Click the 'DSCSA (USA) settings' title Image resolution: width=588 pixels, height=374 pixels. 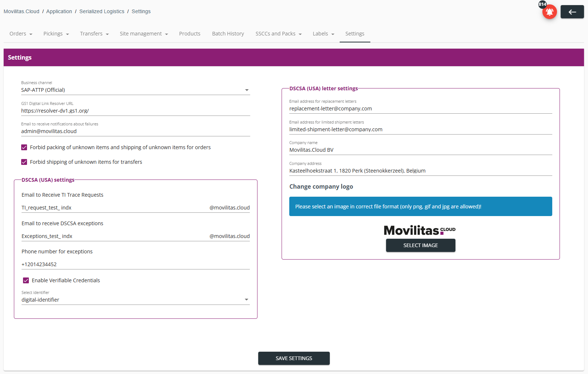[48, 180]
